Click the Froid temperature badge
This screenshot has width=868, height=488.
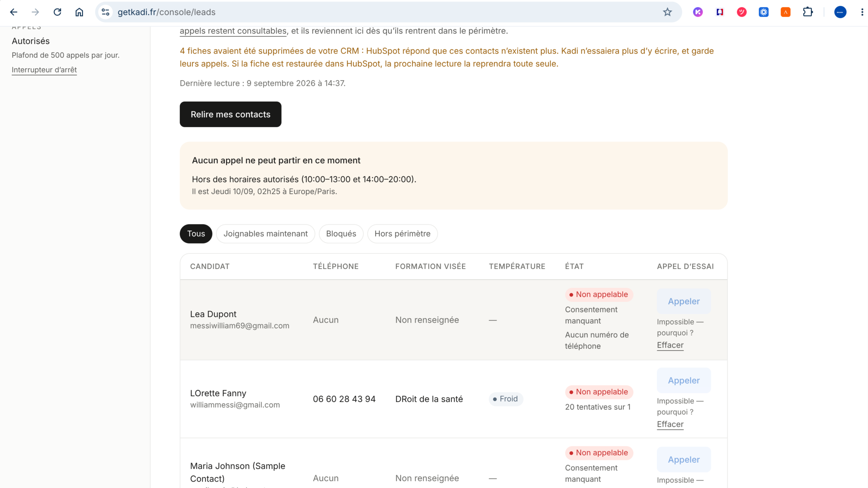coord(506,399)
